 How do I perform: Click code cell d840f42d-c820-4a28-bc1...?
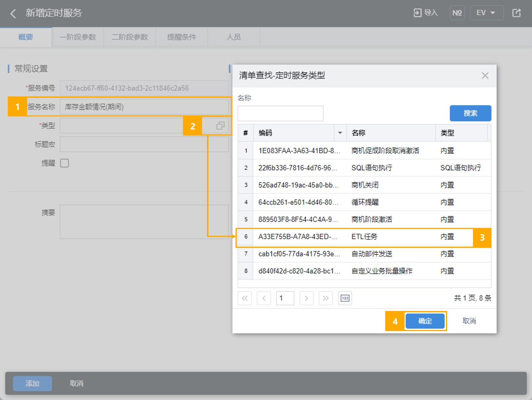coord(299,271)
